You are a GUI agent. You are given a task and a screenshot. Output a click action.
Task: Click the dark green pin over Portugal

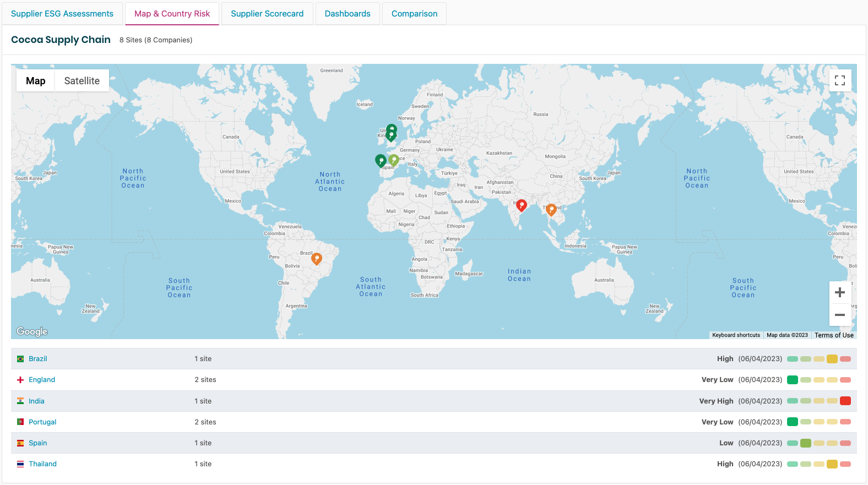[381, 160]
